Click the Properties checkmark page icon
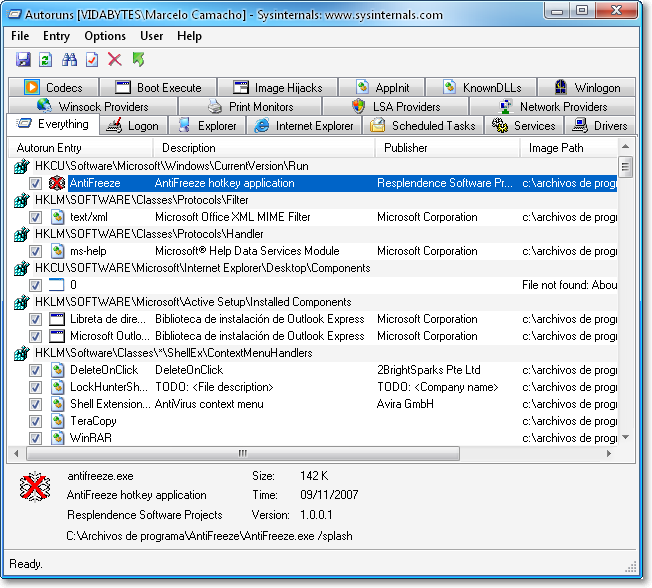This screenshot has width=652, height=588. click(92, 59)
